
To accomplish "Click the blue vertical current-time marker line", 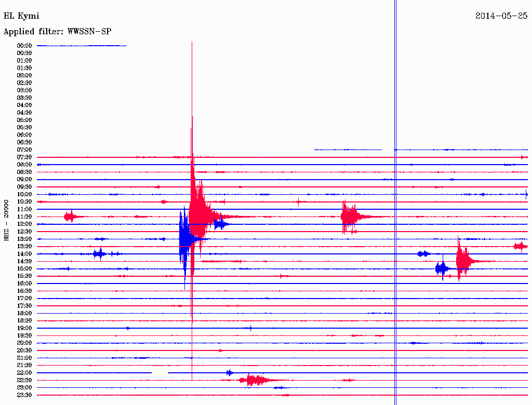I will 395,203.
